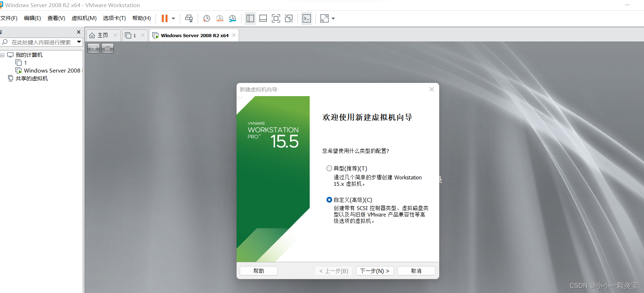Select 共享的虚拟机 in the library tree
The width and height of the screenshot is (644, 293).
(32, 79)
